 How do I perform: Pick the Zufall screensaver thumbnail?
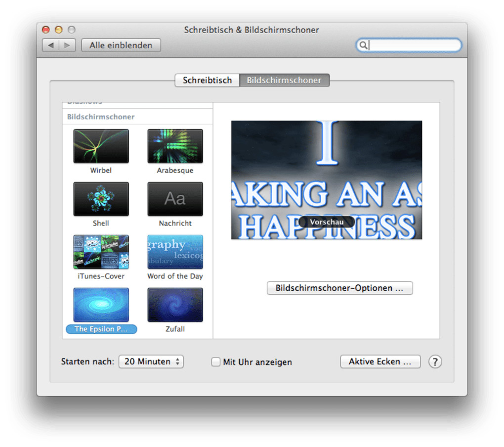coord(175,305)
